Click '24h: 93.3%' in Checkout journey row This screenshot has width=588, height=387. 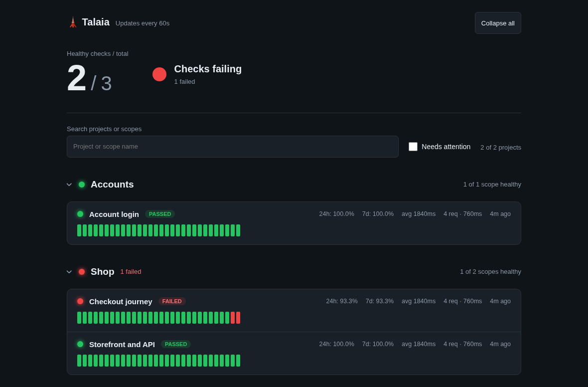(x=342, y=301)
